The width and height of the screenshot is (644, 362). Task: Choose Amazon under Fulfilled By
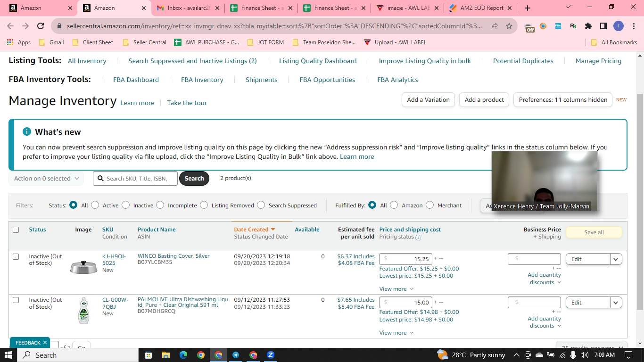coord(394,205)
